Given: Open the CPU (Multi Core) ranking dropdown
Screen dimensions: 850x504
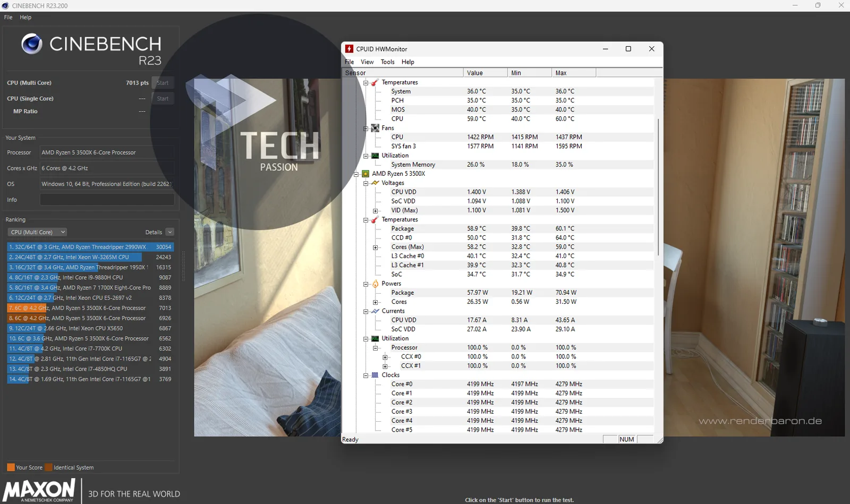Looking at the screenshot, I should (37, 232).
